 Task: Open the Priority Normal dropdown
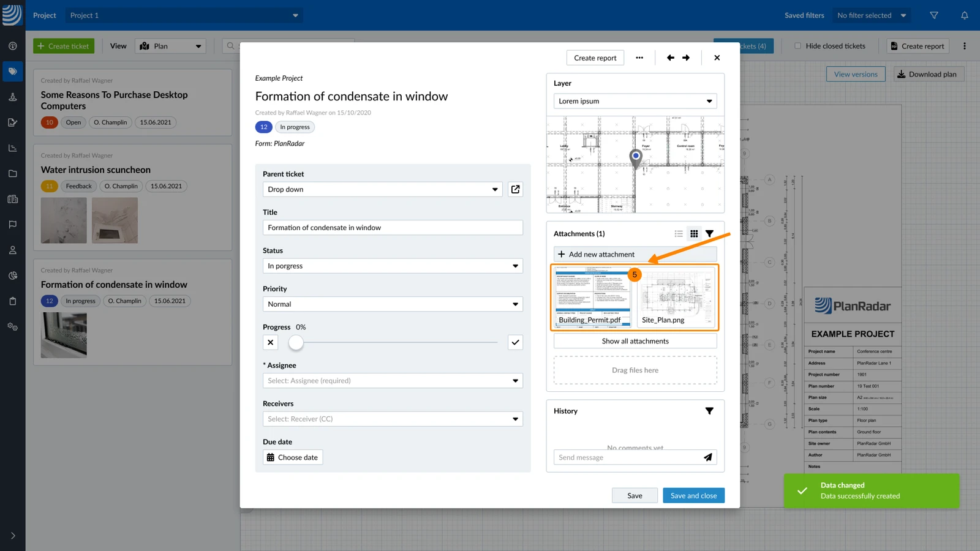(393, 304)
